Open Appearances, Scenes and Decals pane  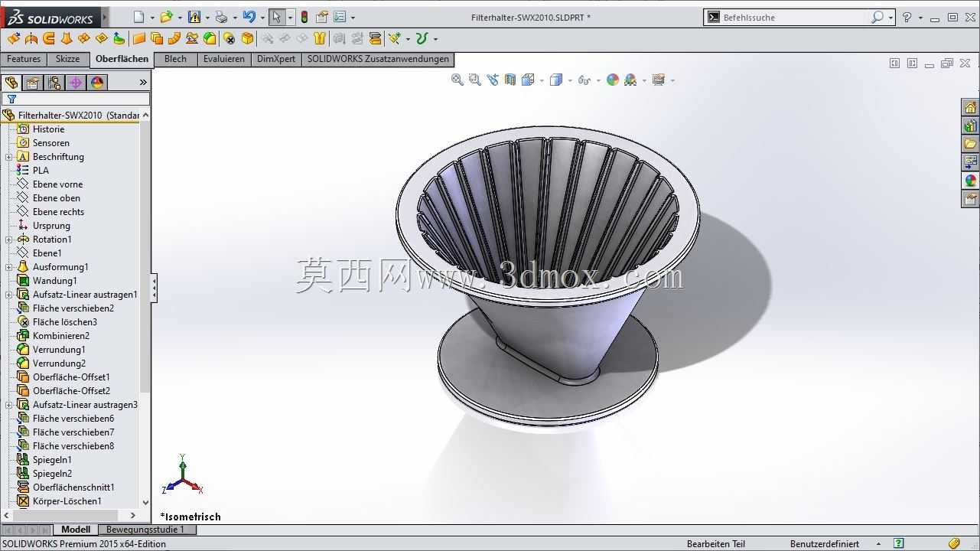(x=970, y=181)
